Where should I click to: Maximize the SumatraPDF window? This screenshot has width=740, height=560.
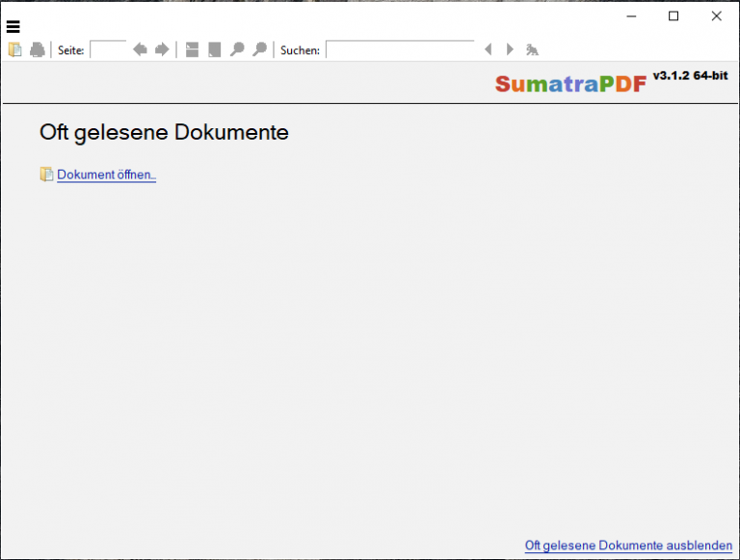point(674,15)
